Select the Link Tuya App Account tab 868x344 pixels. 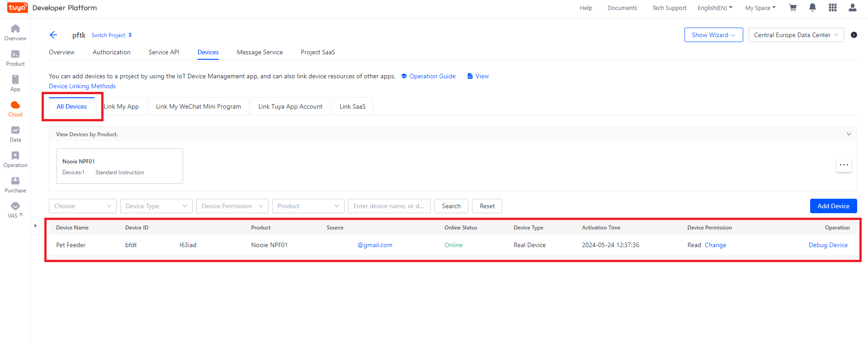290,106
